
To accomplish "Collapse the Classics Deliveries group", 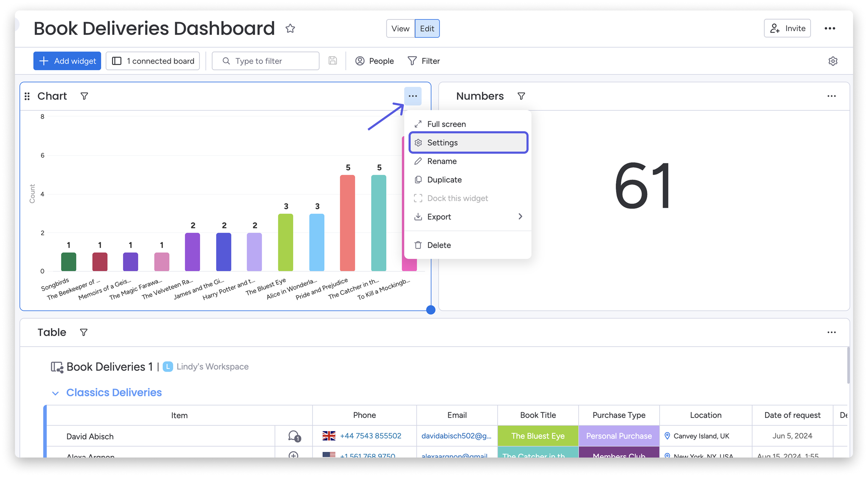I will tap(56, 393).
